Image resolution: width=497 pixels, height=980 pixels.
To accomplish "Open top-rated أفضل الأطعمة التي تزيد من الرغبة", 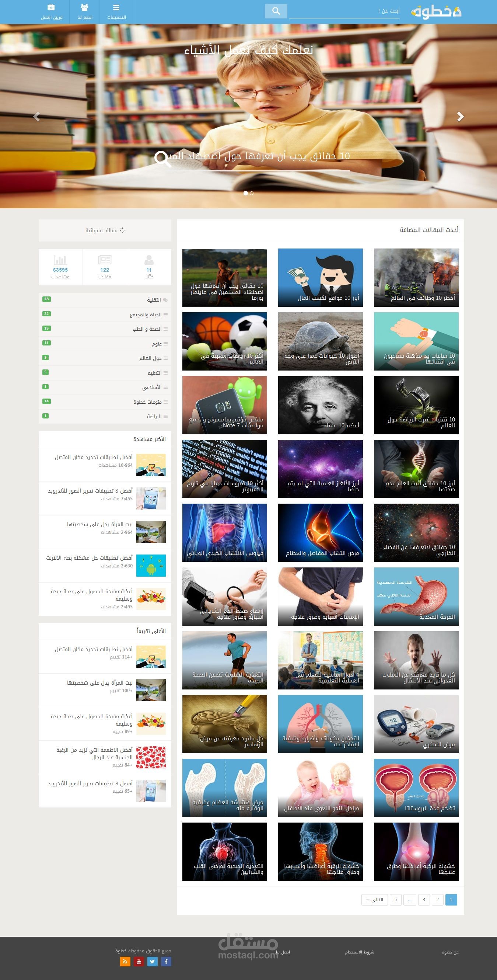I will coord(94,753).
